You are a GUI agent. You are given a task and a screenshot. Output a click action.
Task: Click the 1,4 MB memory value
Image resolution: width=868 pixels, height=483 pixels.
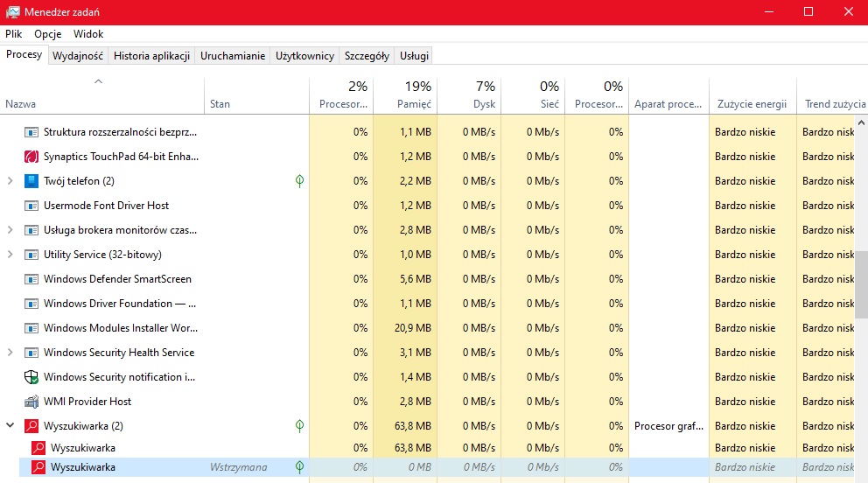[415, 377]
